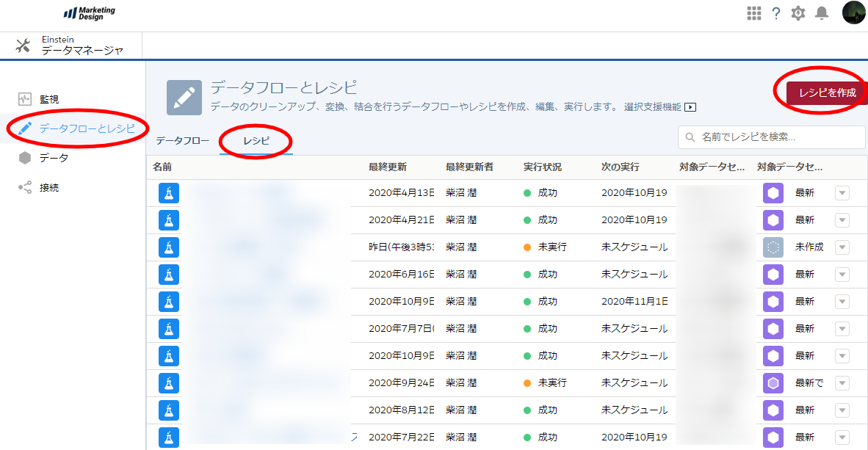Switch to the データフロー tab
The width and height of the screenshot is (868, 450).
click(182, 140)
